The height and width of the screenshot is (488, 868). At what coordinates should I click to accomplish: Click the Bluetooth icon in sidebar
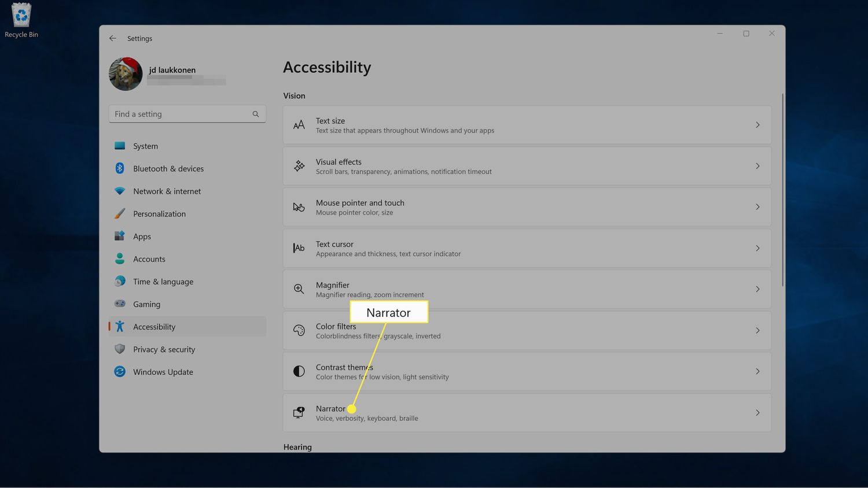[x=120, y=168]
